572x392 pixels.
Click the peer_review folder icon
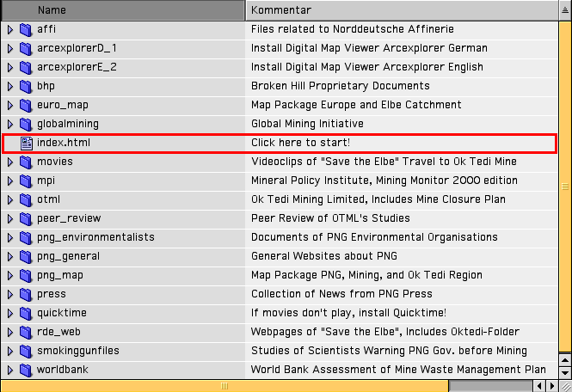pos(26,219)
